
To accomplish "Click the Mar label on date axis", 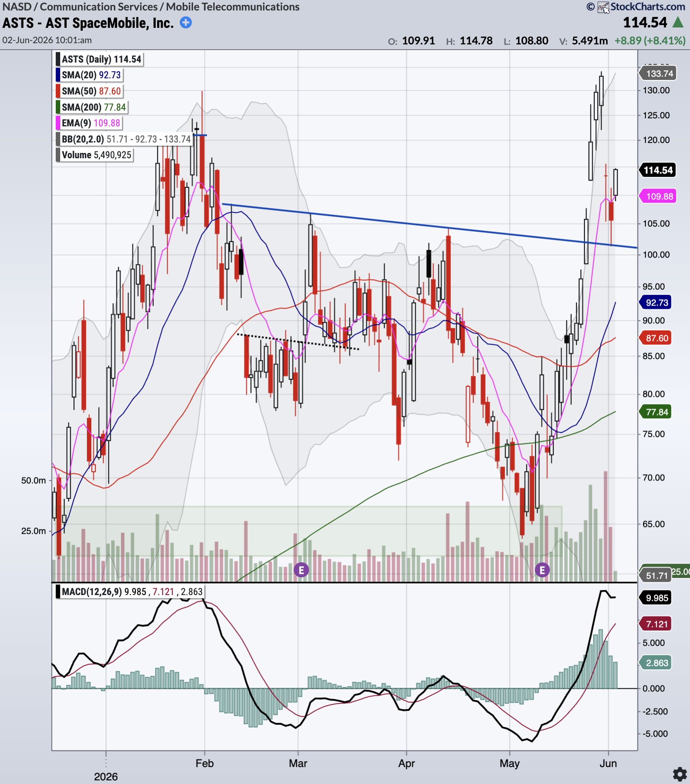I will 298,763.
